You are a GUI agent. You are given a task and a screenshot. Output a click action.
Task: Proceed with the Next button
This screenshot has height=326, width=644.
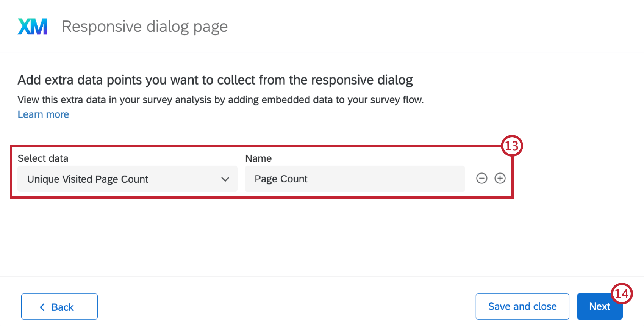coord(600,306)
